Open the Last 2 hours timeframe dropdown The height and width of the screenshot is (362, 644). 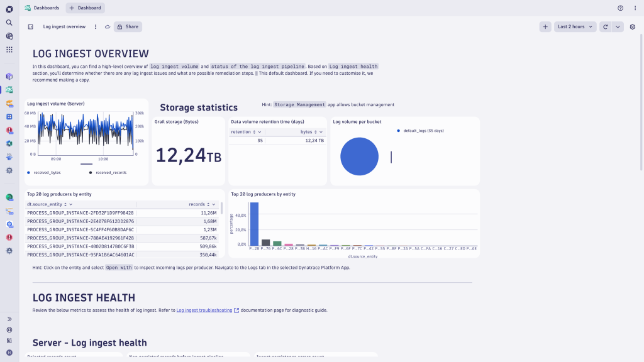(x=575, y=26)
